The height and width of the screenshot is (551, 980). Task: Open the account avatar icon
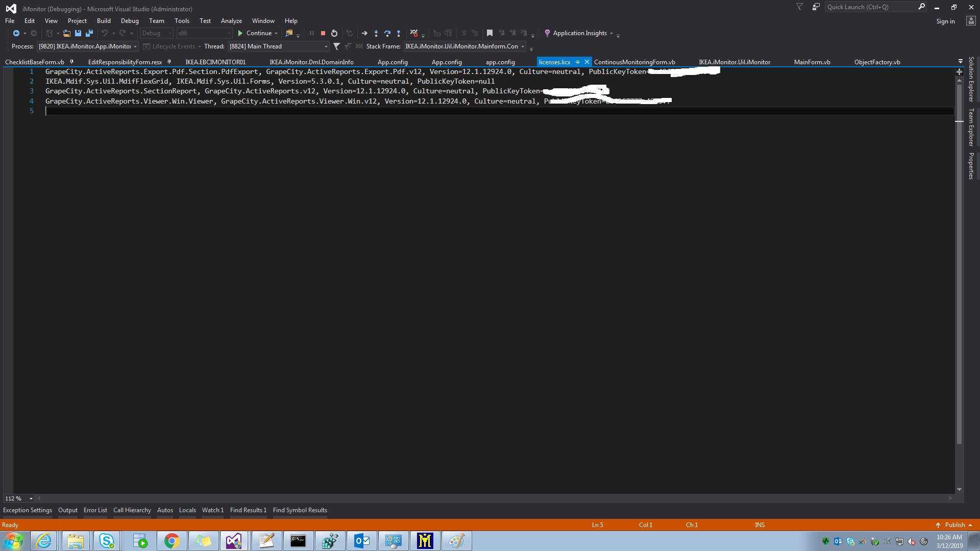click(x=971, y=21)
